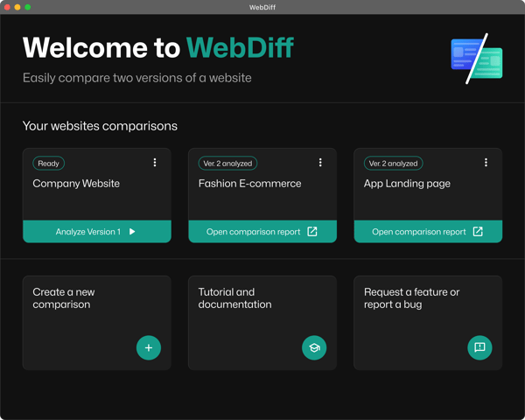This screenshot has height=420, width=525.
Task: Minimize the window with yellow button
Action: click(x=17, y=7)
